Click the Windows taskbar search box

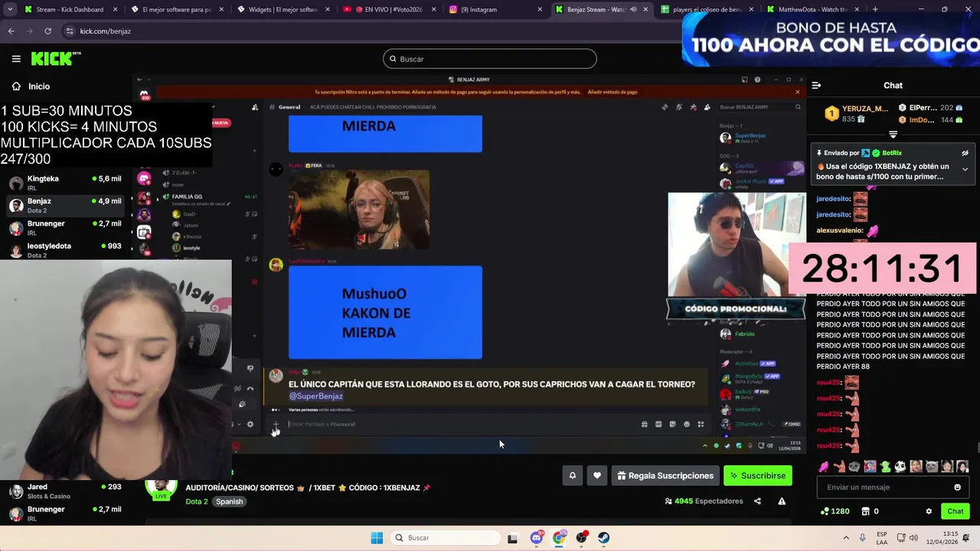click(446, 538)
